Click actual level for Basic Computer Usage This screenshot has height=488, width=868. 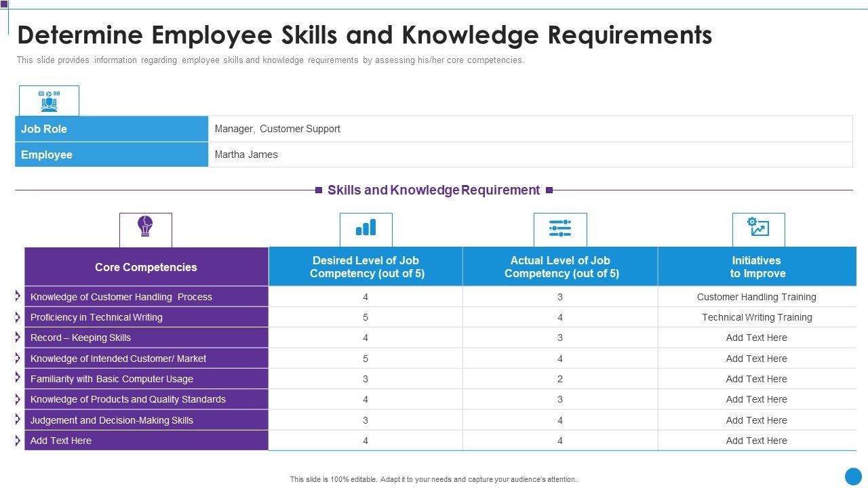[560, 379]
